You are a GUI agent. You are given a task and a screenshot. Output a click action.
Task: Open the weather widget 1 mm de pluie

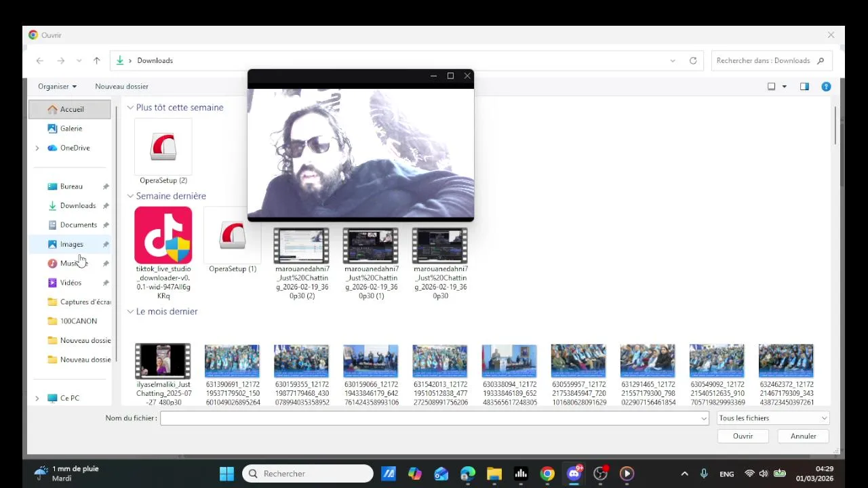coord(66,474)
